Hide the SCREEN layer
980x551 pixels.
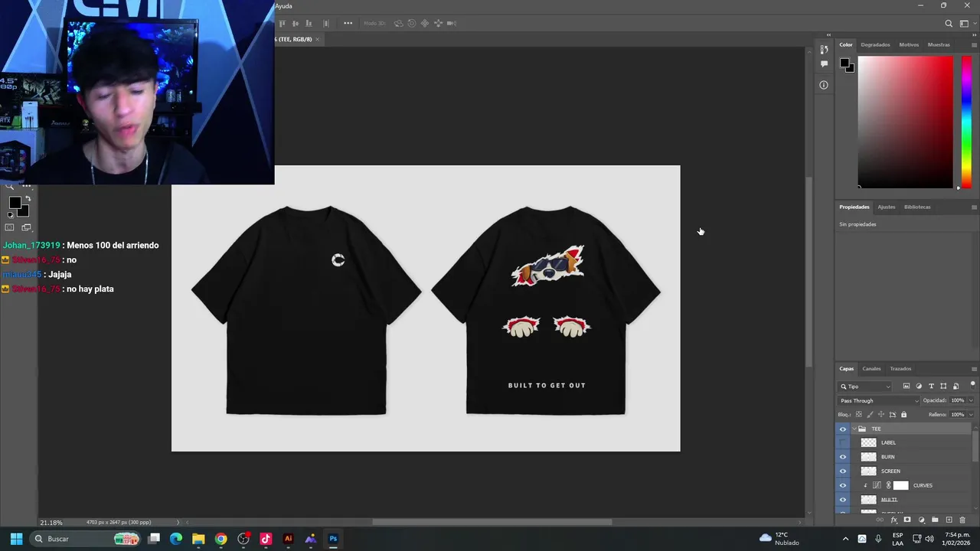[x=843, y=471]
